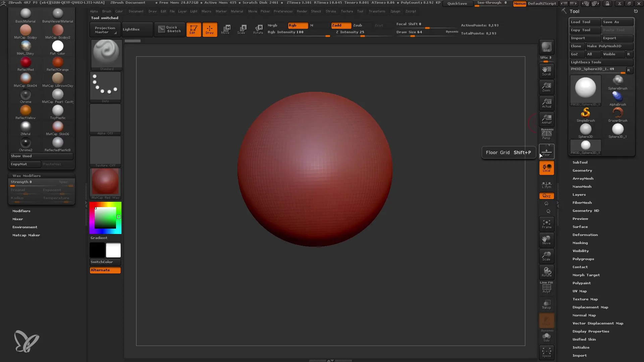Toggle See-through mode on canvas
Screen dimensions: 644x362
tap(493, 3)
